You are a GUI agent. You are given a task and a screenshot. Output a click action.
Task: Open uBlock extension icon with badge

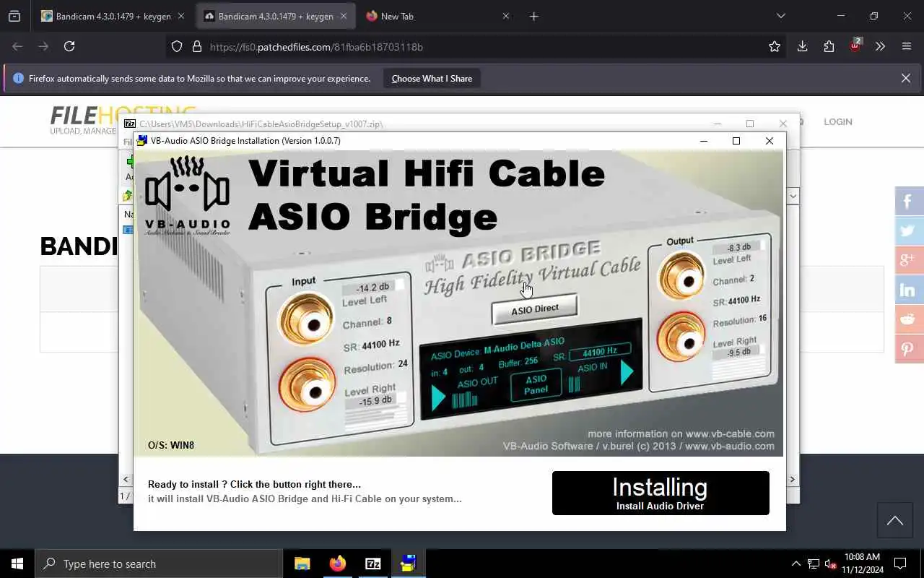[x=855, y=46]
